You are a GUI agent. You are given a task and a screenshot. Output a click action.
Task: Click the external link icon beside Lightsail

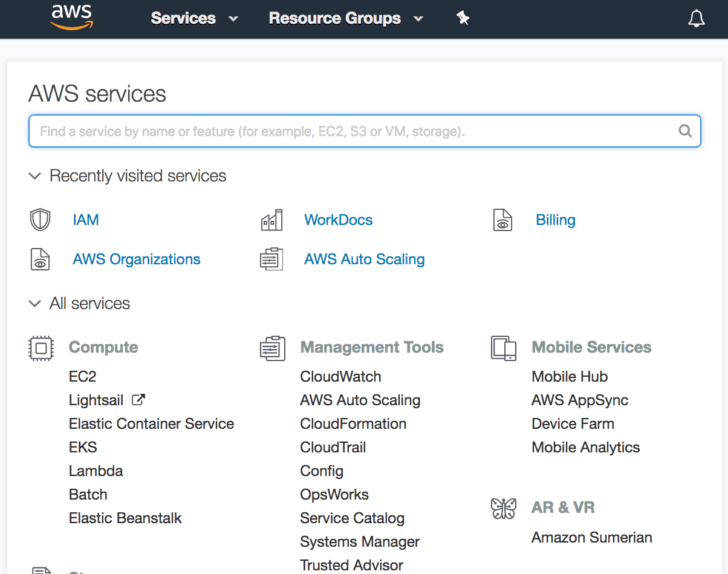tap(138, 400)
